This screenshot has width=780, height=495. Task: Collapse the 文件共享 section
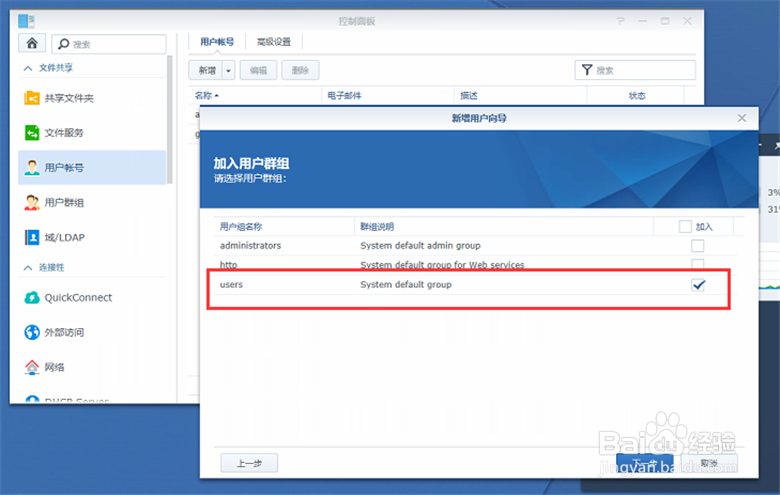pos(28,68)
